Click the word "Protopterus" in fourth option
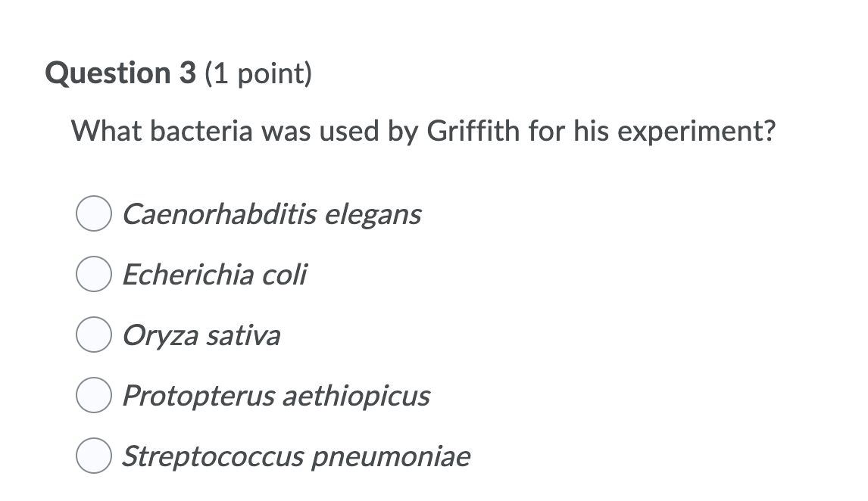This screenshot has width=868, height=501. pos(198,396)
